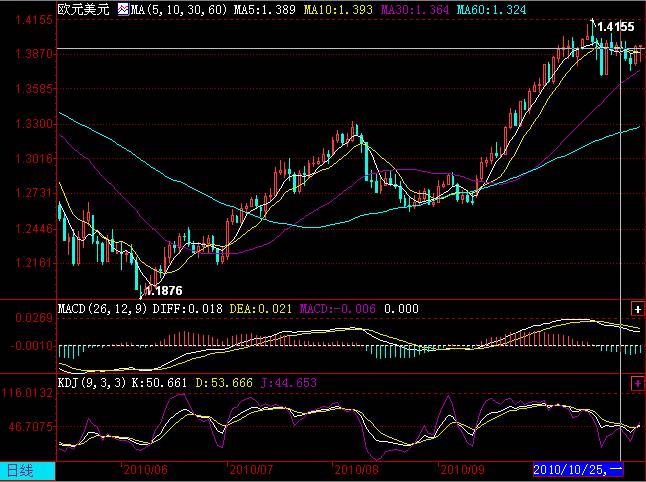Click the 2010/06 date marker
646x482 pixels.
[x=145, y=470]
